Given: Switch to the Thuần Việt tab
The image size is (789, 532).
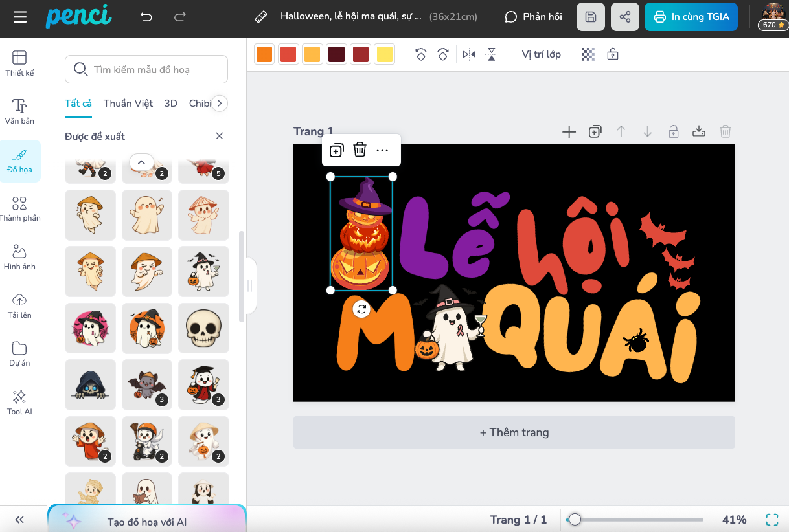Looking at the screenshot, I should [128, 104].
